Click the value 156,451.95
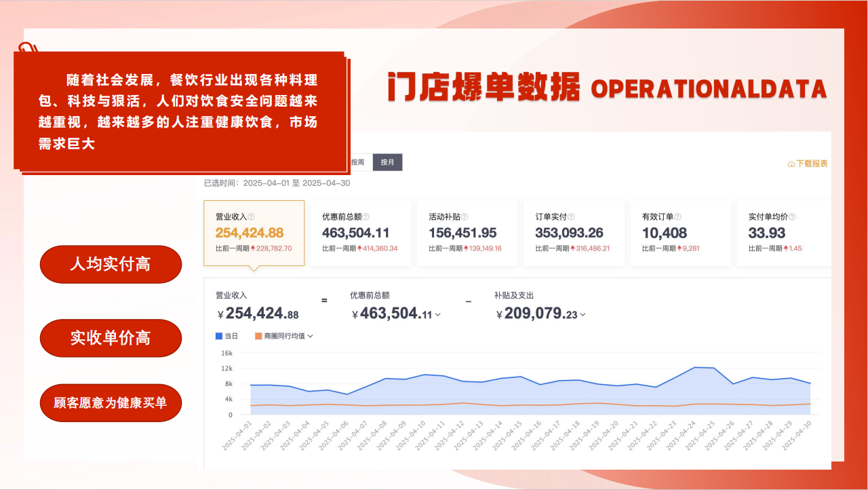The width and height of the screenshot is (868, 490). 462,233
